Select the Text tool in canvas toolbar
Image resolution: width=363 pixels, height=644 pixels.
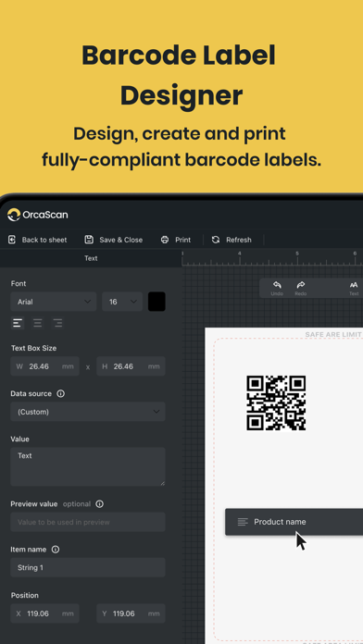coord(354,288)
